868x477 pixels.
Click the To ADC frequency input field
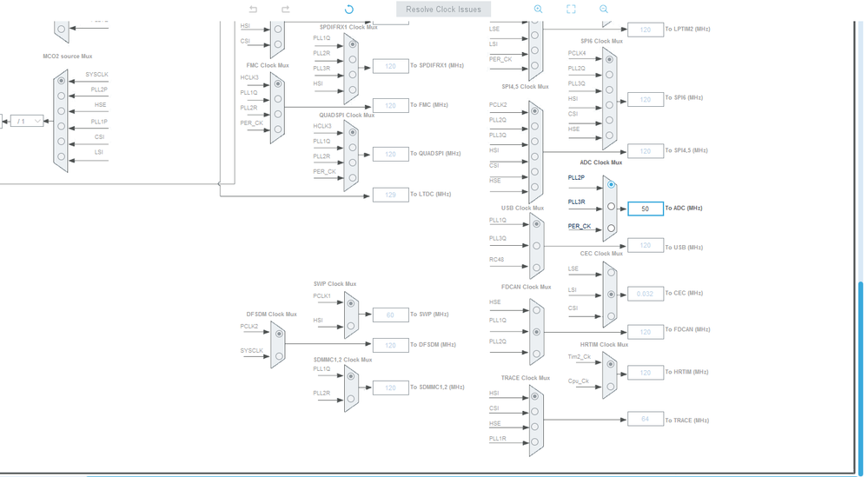(x=646, y=209)
